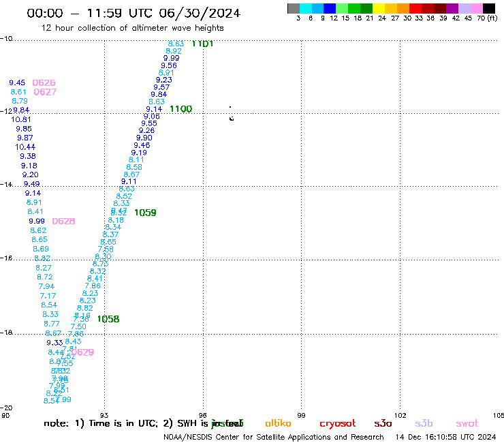Image resolution: width=504 pixels, height=443 pixels.
Task: Select the green time label 1058
Action: (108, 319)
